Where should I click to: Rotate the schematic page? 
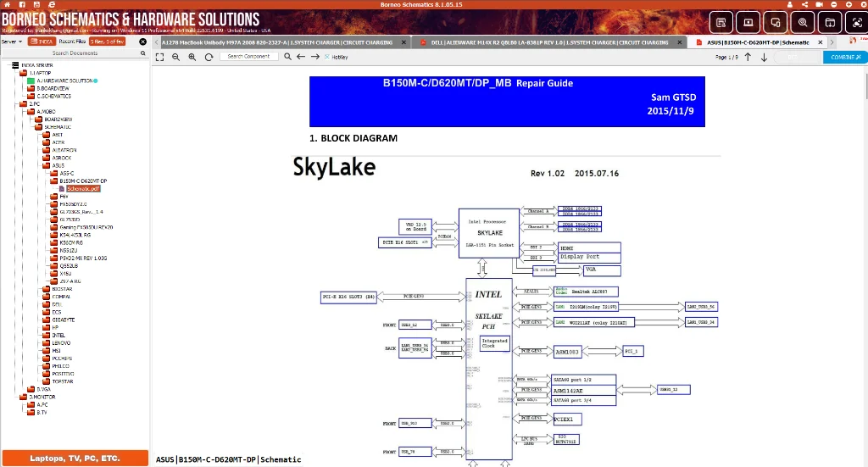(x=209, y=57)
